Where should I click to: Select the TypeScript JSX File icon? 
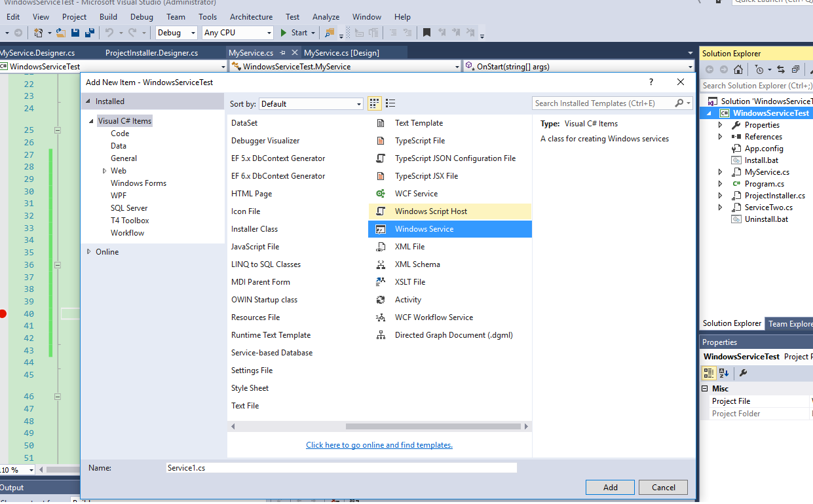click(381, 176)
